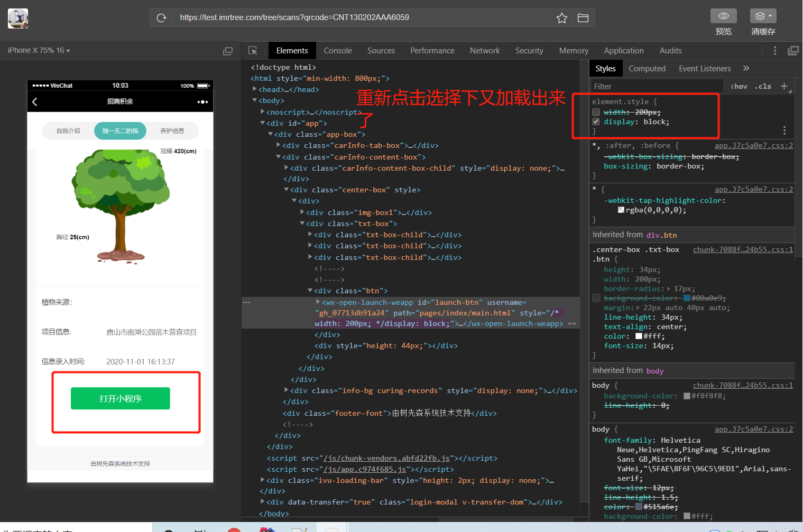The width and height of the screenshot is (803, 532).
Task: Expand the img-box1 div
Action: tap(302, 212)
